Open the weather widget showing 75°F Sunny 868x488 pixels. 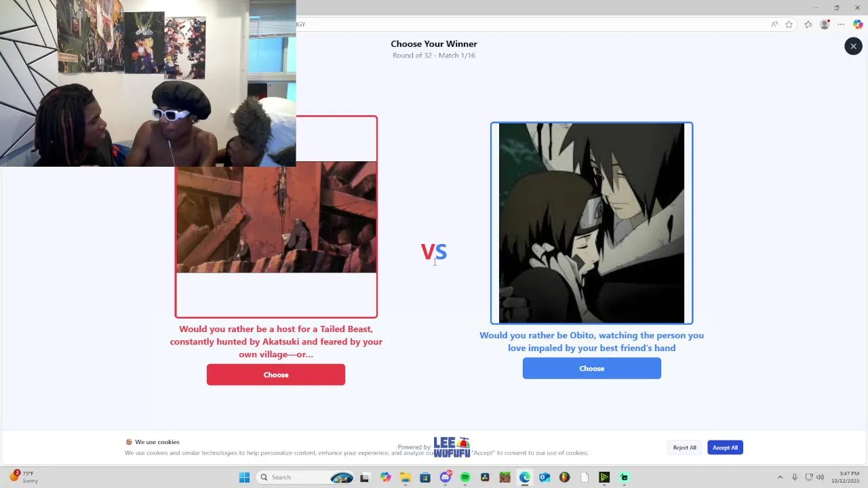24,477
